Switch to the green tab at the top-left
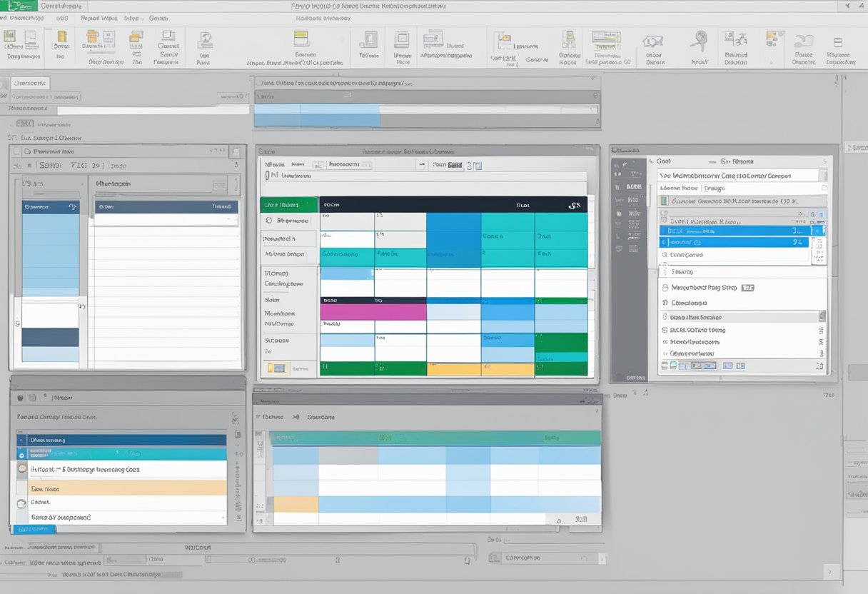The image size is (868, 594). pos(21,5)
